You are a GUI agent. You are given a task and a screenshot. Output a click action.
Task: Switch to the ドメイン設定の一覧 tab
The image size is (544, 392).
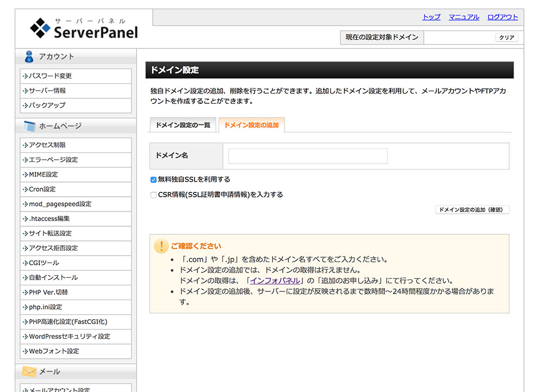point(183,125)
